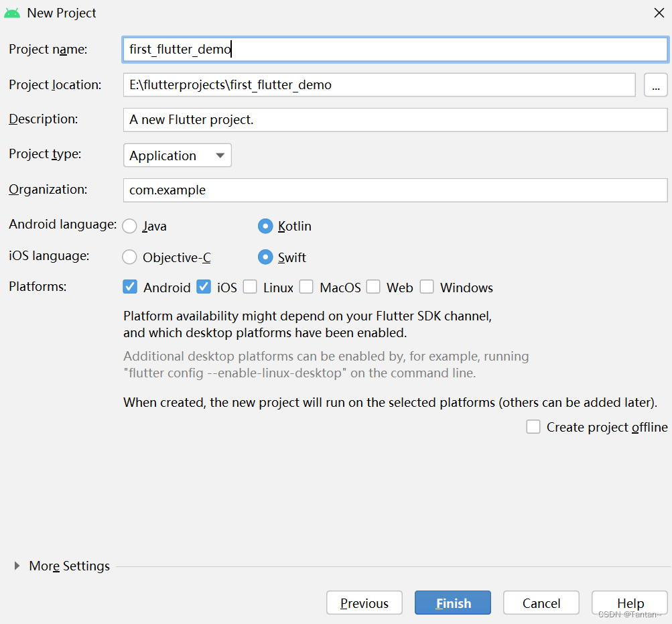Image resolution: width=672 pixels, height=624 pixels.
Task: Click the 'Project location:' label
Action: (55, 85)
